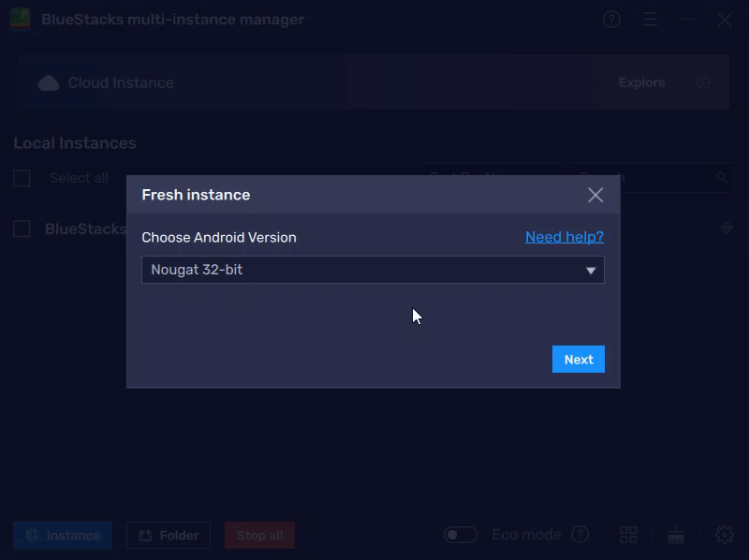Click the search magnifier icon

(x=722, y=178)
